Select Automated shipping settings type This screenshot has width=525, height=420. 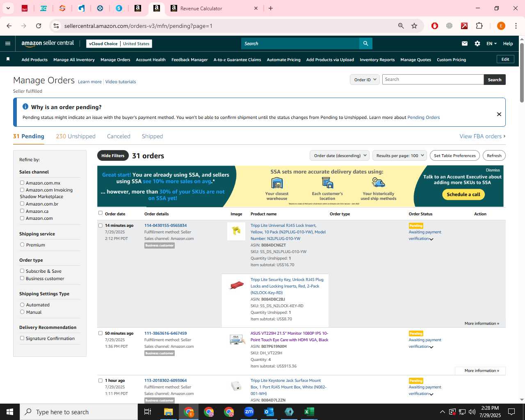click(22, 305)
